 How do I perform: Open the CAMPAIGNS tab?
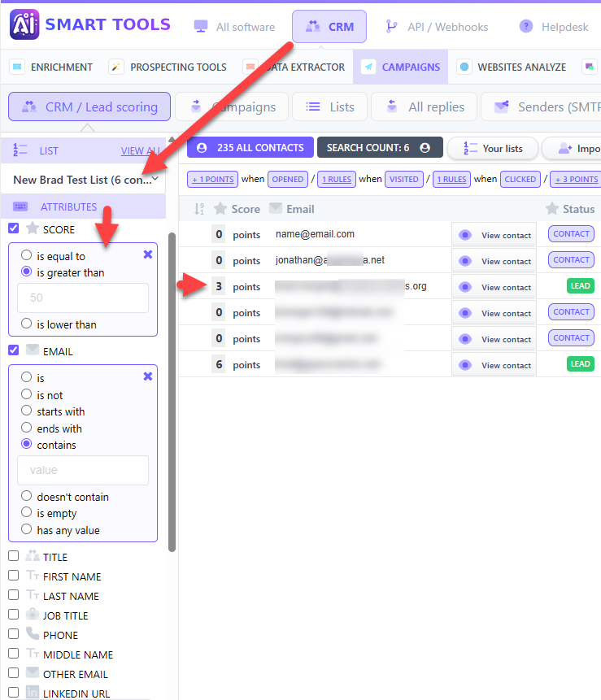[x=400, y=67]
